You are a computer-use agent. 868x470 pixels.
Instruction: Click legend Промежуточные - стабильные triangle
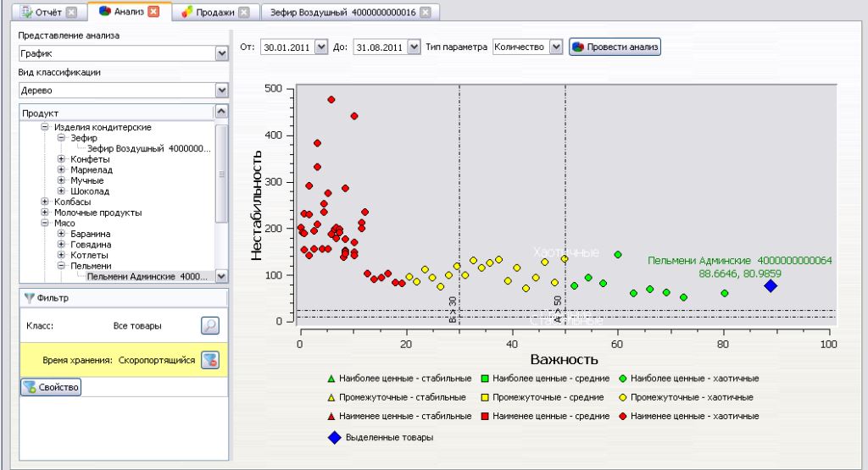[331, 397]
